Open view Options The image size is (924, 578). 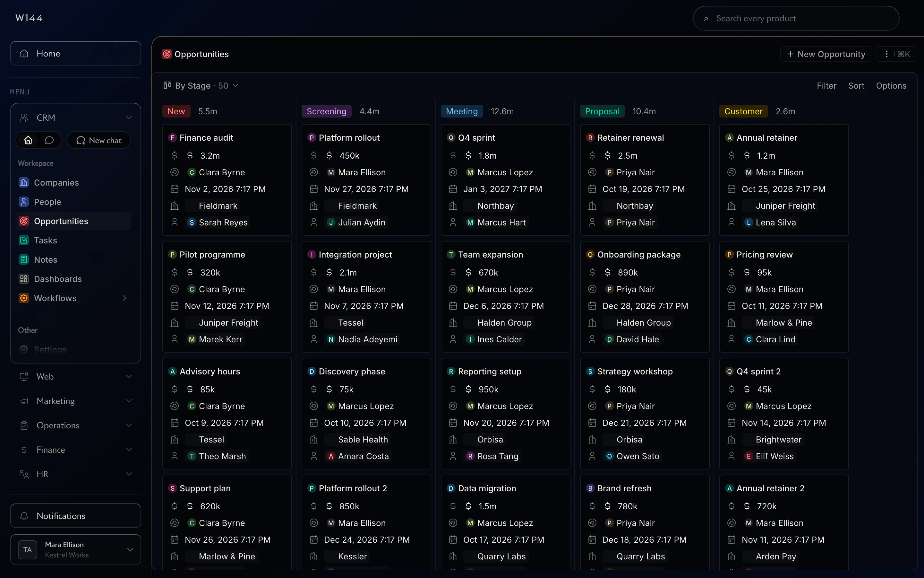[x=891, y=86]
